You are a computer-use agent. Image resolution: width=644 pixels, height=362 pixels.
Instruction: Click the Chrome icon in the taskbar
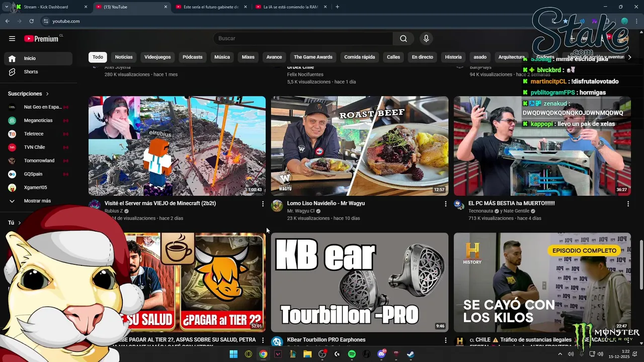[x=263, y=354]
